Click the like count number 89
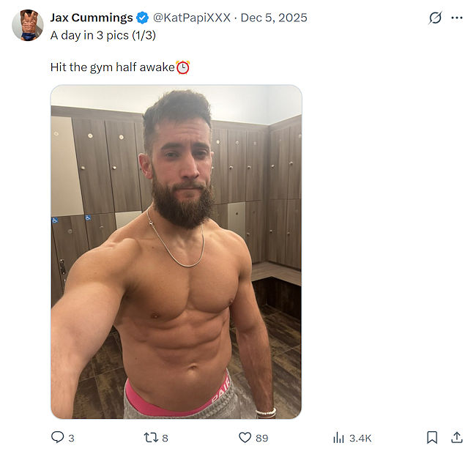The height and width of the screenshot is (454, 476). click(261, 438)
